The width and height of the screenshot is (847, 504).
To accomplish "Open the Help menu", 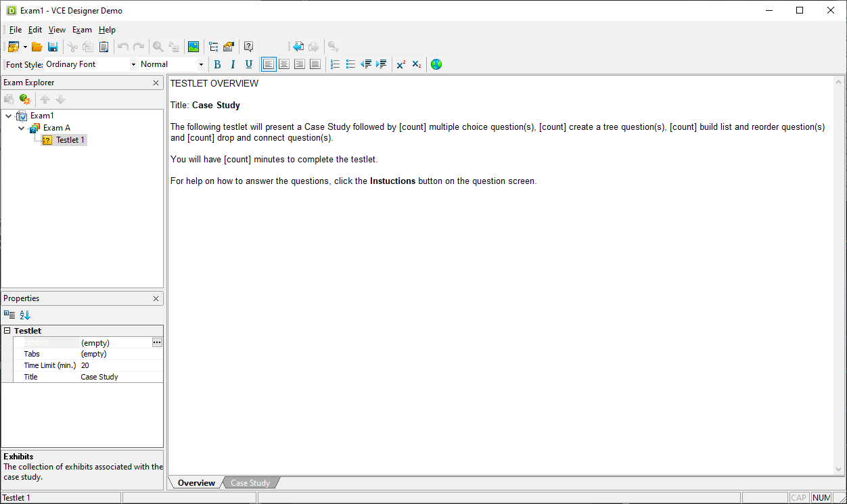I will (x=107, y=30).
